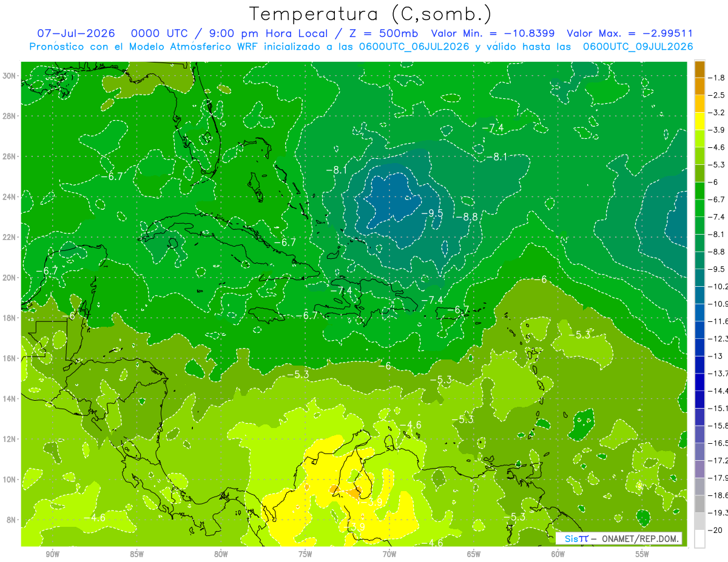Click the -13.7 color scale label
728x562 pixels.
click(x=717, y=373)
